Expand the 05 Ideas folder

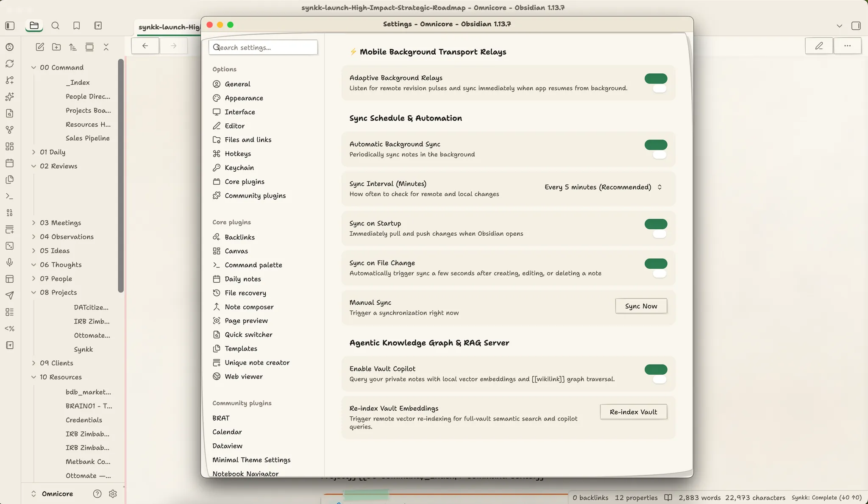pyautogui.click(x=33, y=251)
